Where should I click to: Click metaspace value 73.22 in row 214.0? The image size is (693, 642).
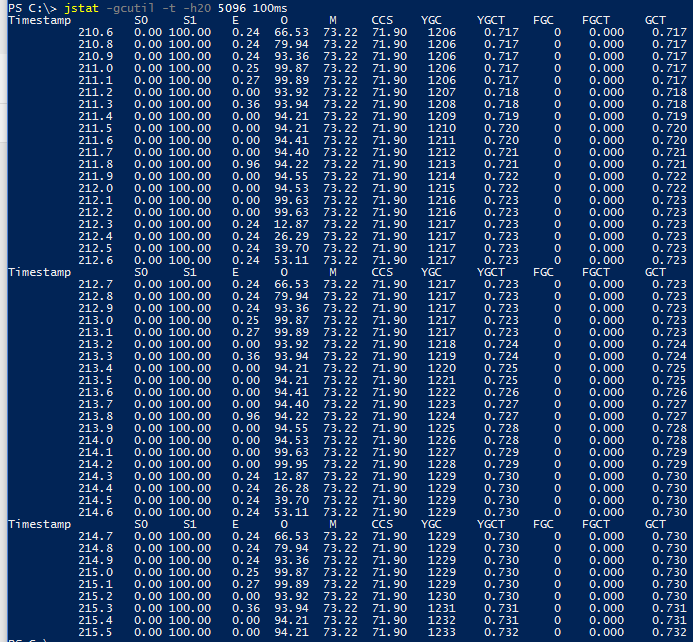(340, 440)
